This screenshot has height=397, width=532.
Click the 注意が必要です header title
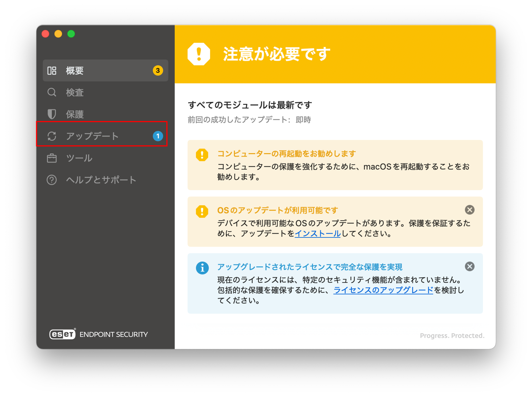pyautogui.click(x=277, y=54)
